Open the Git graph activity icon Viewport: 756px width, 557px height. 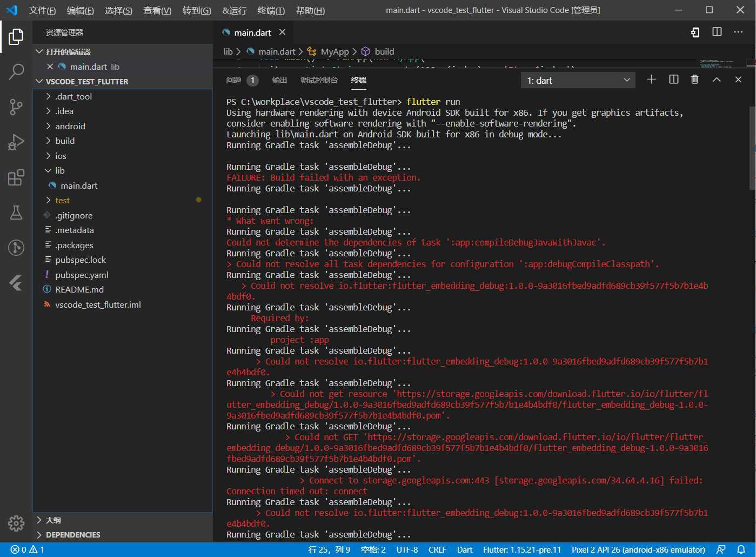tap(16, 248)
